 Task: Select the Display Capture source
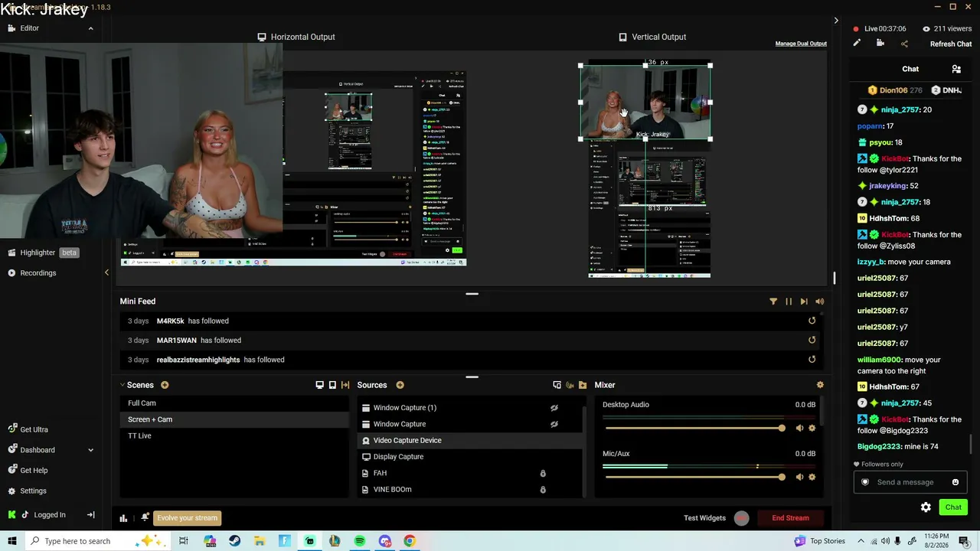tap(470, 457)
